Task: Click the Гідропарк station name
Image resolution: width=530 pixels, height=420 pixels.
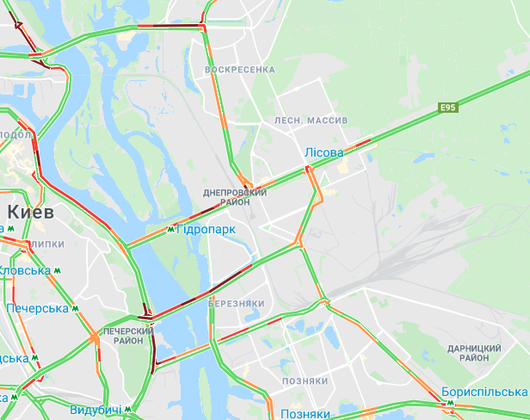Action: pyautogui.click(x=206, y=230)
